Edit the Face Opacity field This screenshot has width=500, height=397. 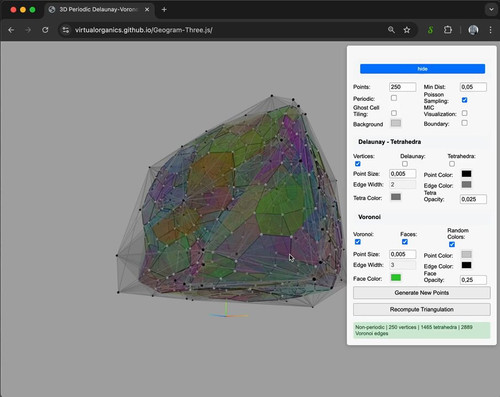coord(473,280)
